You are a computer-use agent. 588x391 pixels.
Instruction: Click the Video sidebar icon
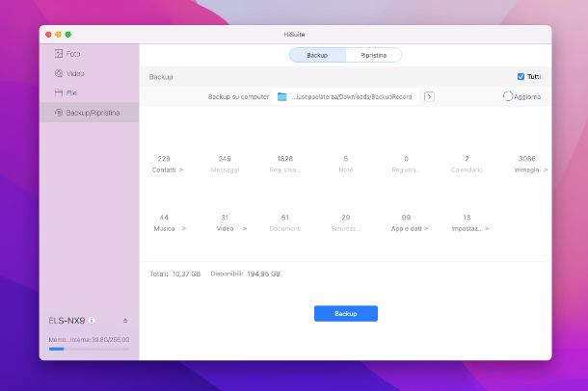point(59,73)
